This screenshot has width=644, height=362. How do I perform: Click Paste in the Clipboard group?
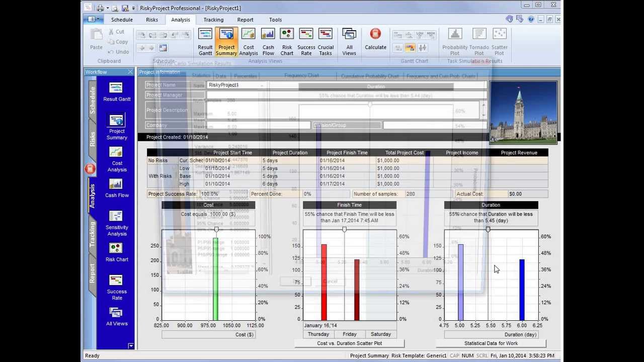pyautogui.click(x=96, y=40)
